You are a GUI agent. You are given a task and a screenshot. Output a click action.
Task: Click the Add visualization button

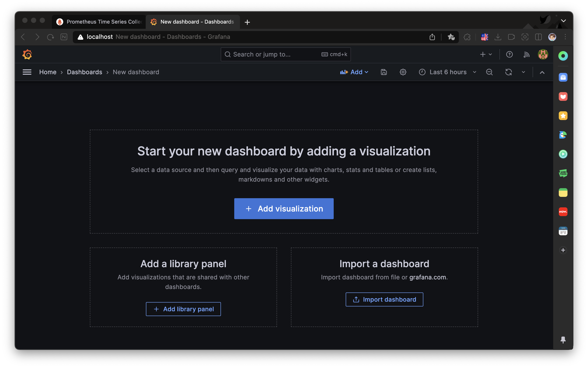point(284,209)
